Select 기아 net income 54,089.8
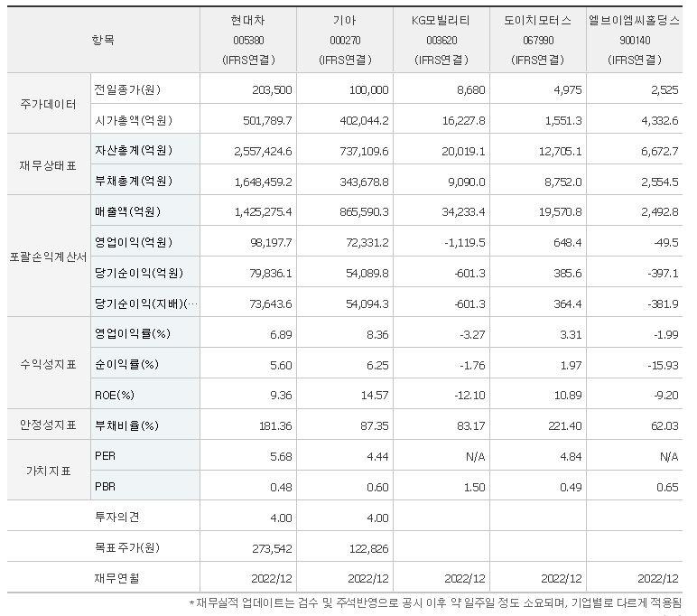Image resolution: width=697 pixels, height=616 pixels. point(367,273)
